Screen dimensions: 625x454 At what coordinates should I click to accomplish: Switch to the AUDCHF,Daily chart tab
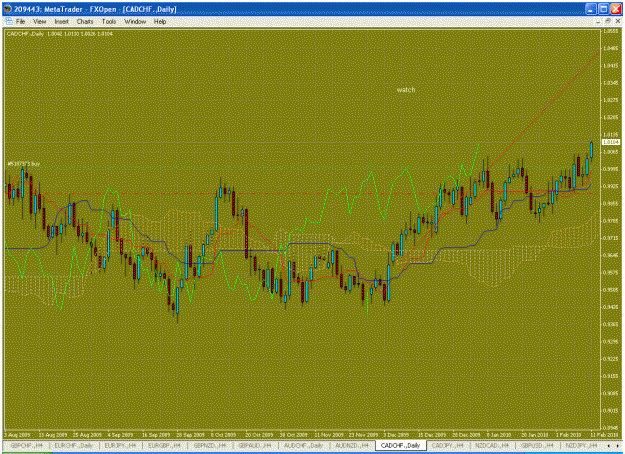[303, 445]
